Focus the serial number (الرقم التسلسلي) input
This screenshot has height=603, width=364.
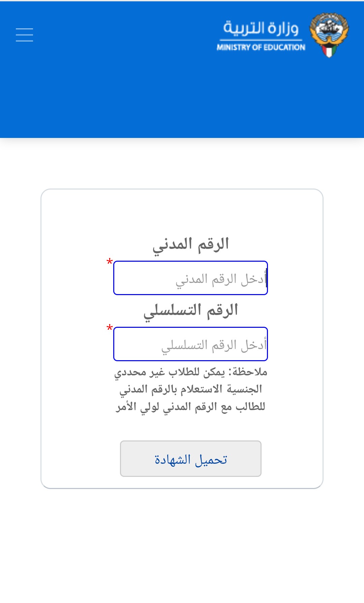191,344
